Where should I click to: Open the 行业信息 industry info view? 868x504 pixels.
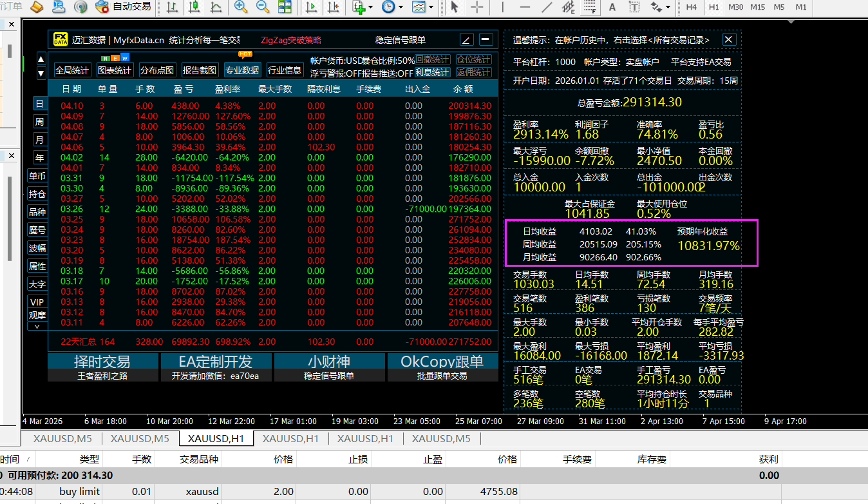click(285, 70)
